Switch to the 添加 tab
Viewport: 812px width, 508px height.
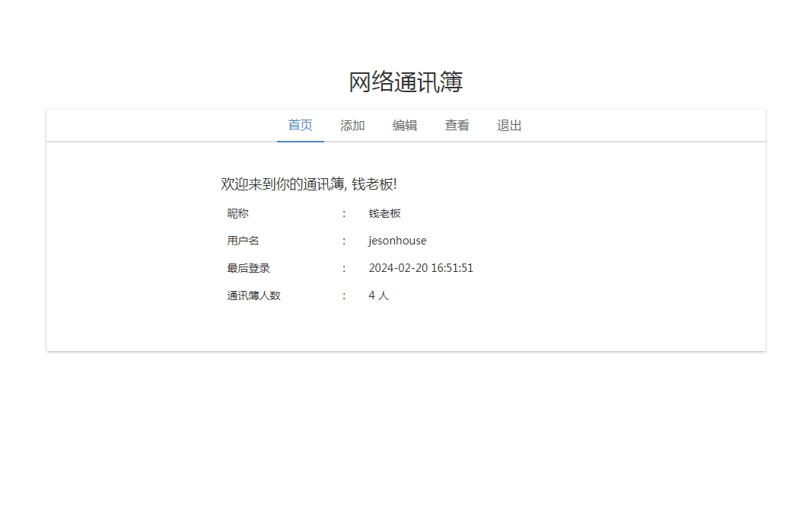coord(352,126)
